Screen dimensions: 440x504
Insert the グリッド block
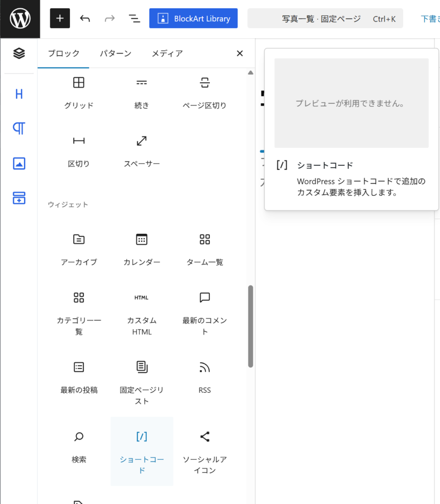tap(79, 93)
